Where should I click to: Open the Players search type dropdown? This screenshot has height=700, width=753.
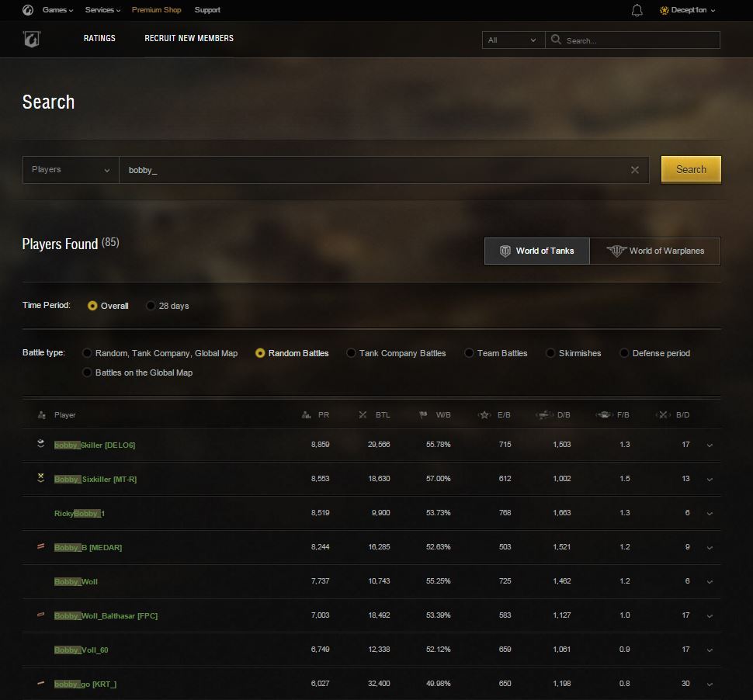tap(70, 170)
